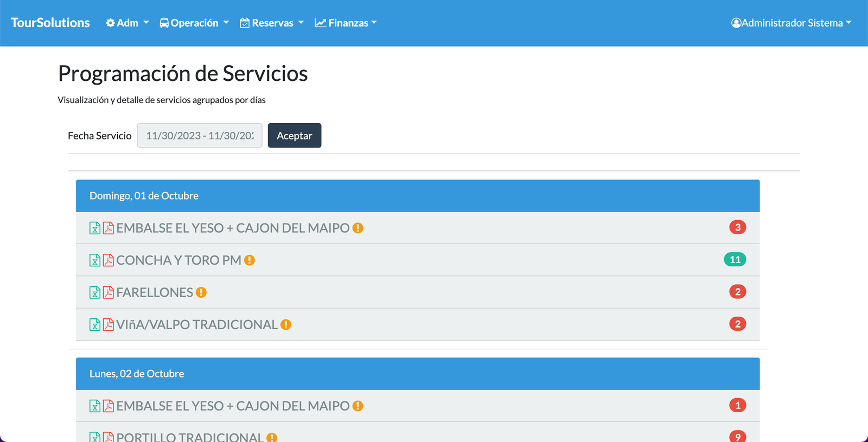Image resolution: width=868 pixels, height=442 pixels.
Task: Click the PDF icon for Viña/Valpo Tradicional
Action: (x=108, y=325)
